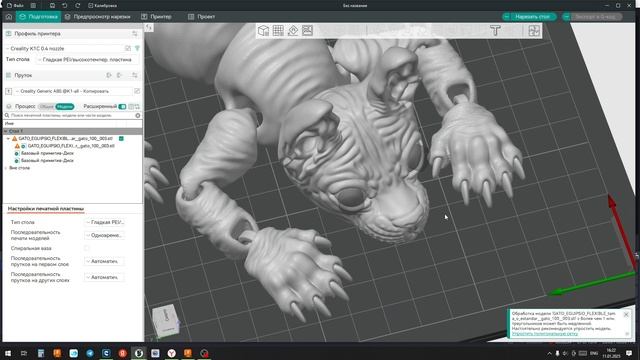The width and height of the screenshot is (640, 360).
Task: Open Yandex Browser from taskbar
Action: (171, 353)
